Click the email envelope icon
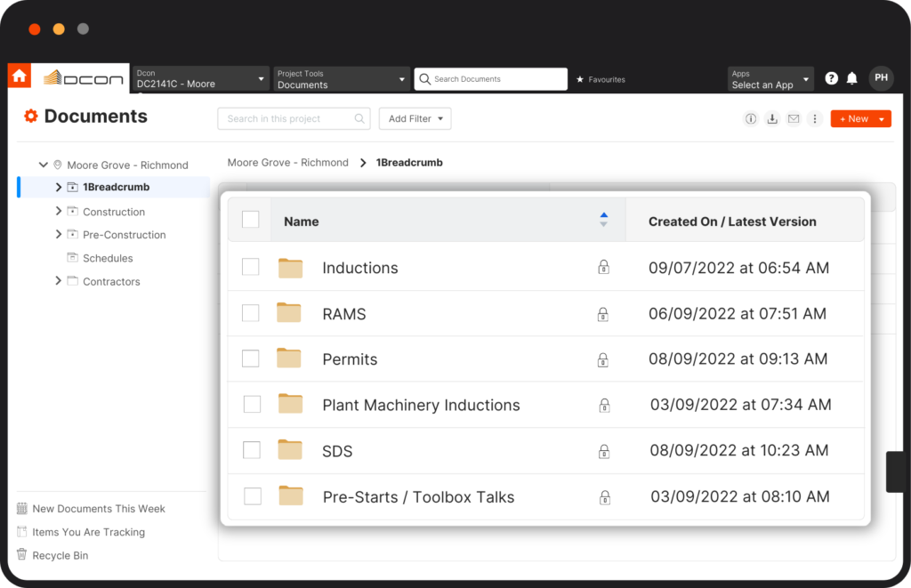Viewport: 911px width, 588px height. (x=793, y=119)
